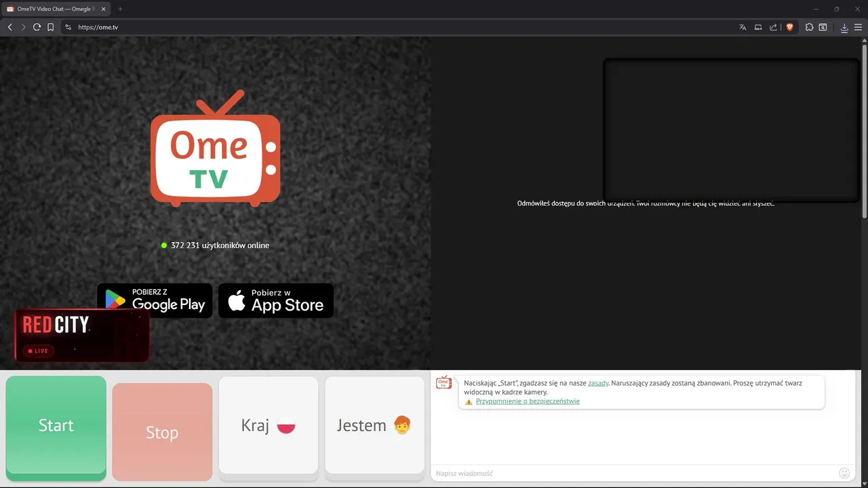Open the page translate icon
Image resolution: width=868 pixels, height=488 pixels.
[743, 27]
